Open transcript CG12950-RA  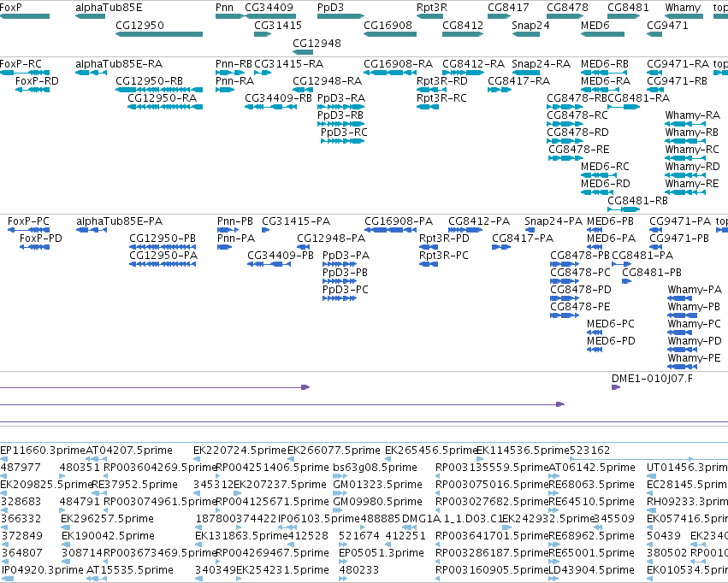[x=162, y=97]
